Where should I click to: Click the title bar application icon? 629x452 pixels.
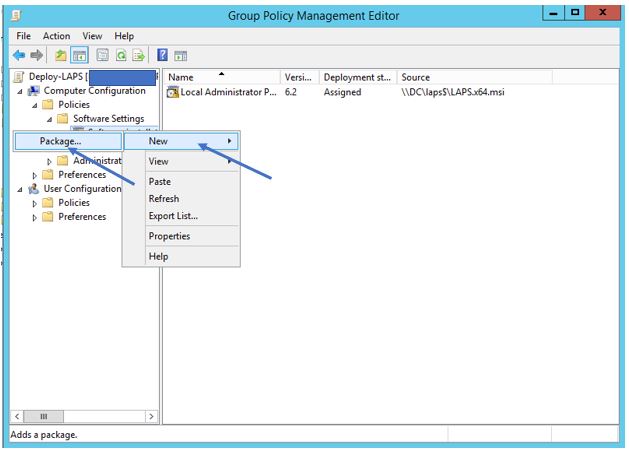pyautogui.click(x=16, y=15)
